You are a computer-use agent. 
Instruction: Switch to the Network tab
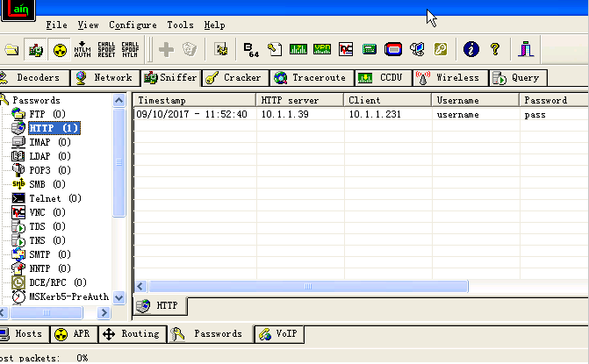click(x=104, y=78)
